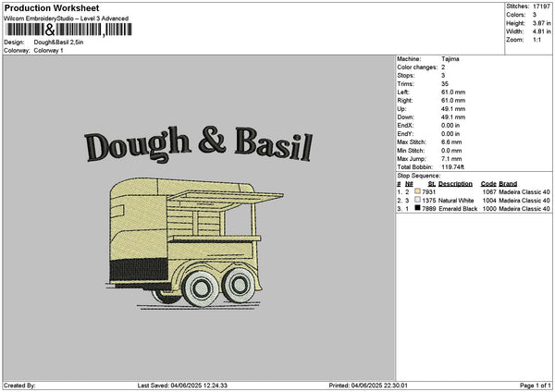
Task: Select the Emerald Black stop sequence row
Action: coord(473,209)
